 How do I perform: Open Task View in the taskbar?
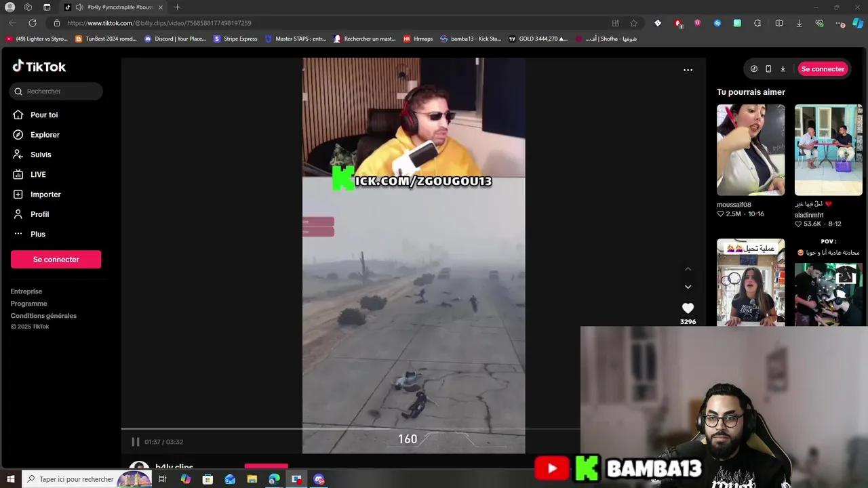(x=163, y=479)
